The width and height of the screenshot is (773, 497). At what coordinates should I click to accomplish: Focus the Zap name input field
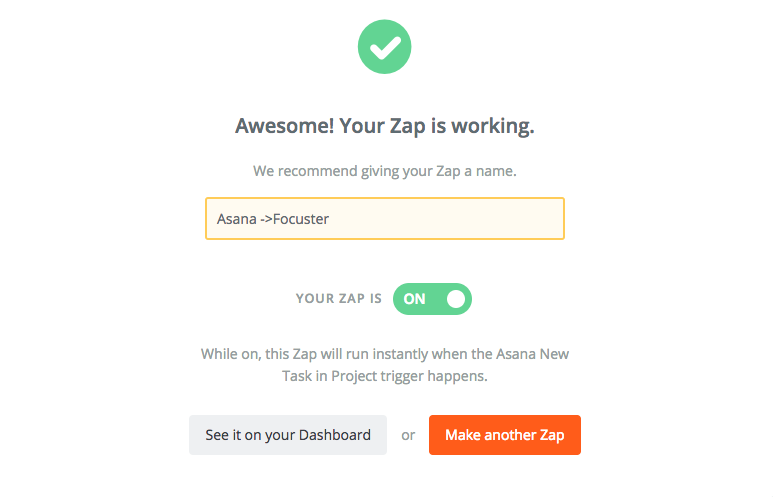tap(385, 218)
